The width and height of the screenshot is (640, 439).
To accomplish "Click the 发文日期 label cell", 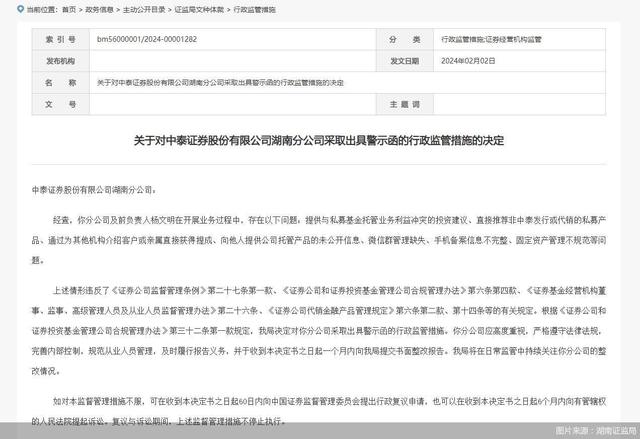I will 404,61.
